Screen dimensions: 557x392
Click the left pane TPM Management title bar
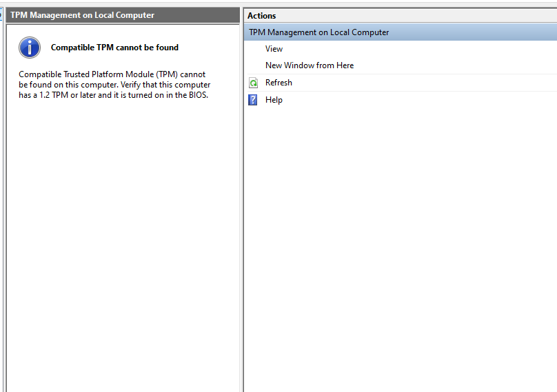[x=123, y=15]
